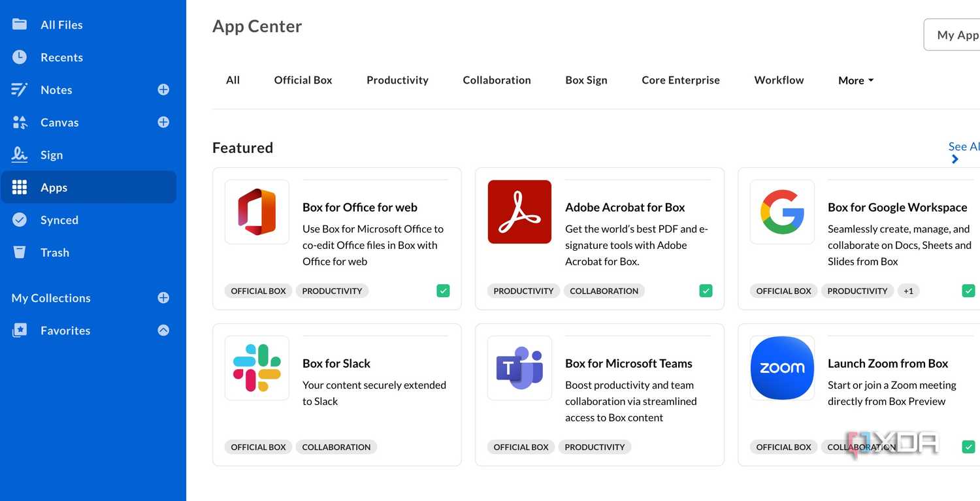Viewport: 980px width, 501px height.
Task: Click the Apps grid icon
Action: (20, 187)
